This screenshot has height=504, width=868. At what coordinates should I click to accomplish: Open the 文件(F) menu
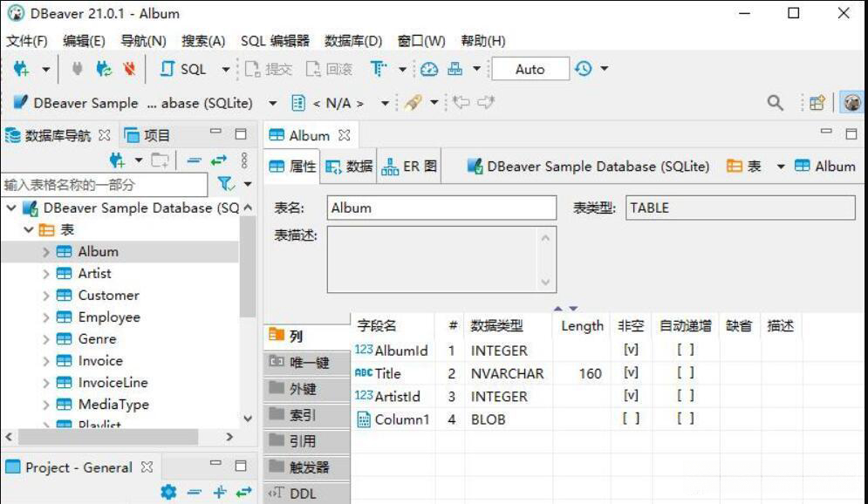click(x=26, y=41)
